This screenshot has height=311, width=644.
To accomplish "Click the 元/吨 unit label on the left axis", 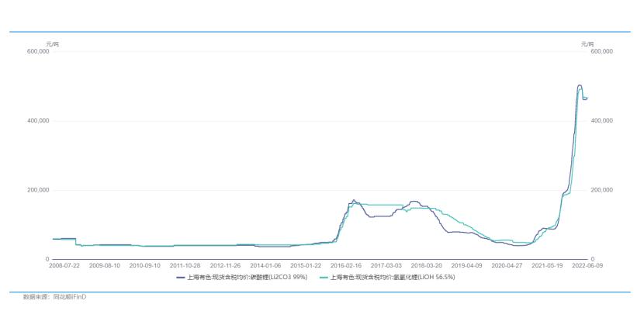I will pos(52,44).
